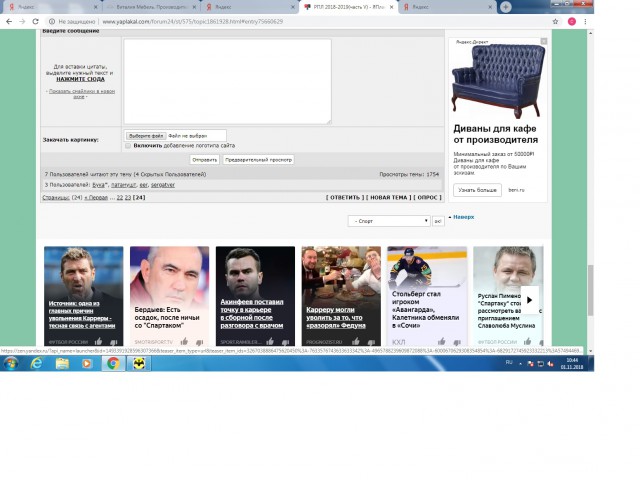This screenshot has height=480, width=640.
Task: Go back using the browser back arrow
Action: [9, 22]
